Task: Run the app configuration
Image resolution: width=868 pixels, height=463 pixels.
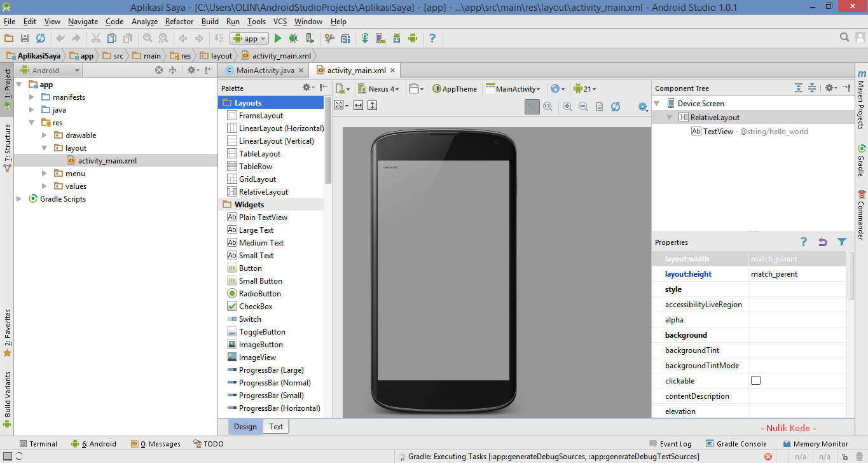Action: click(x=278, y=38)
